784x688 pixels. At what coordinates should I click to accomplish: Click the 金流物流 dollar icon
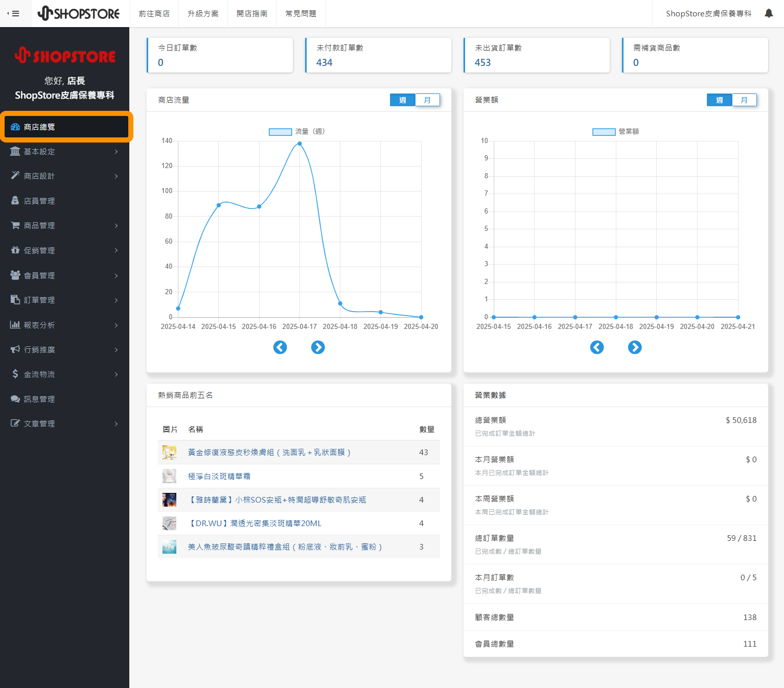click(15, 374)
